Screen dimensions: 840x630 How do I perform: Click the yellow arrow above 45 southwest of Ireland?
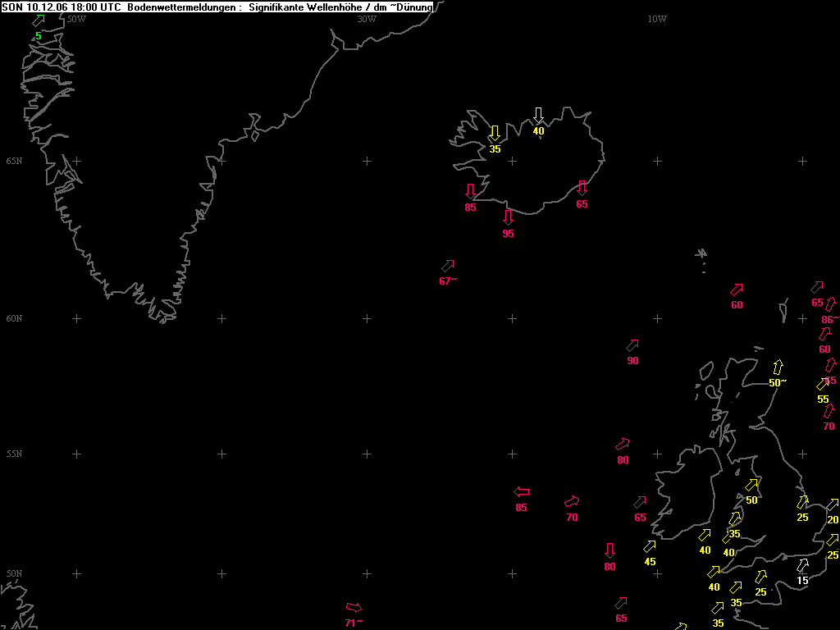650,546
